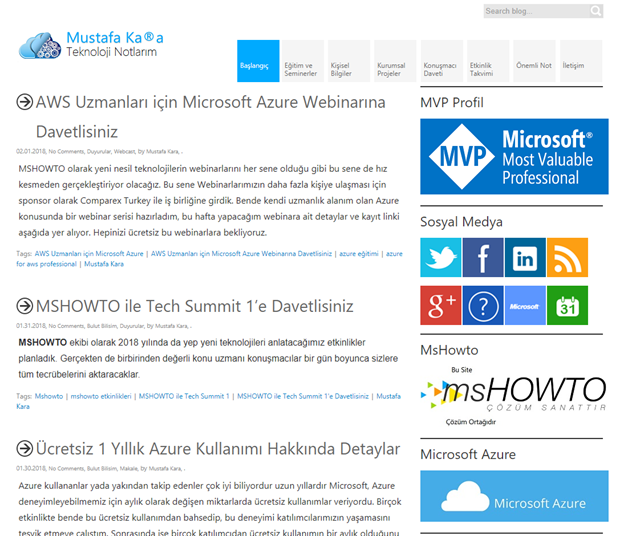
Task: Open the Facebook social icon
Action: (x=483, y=257)
